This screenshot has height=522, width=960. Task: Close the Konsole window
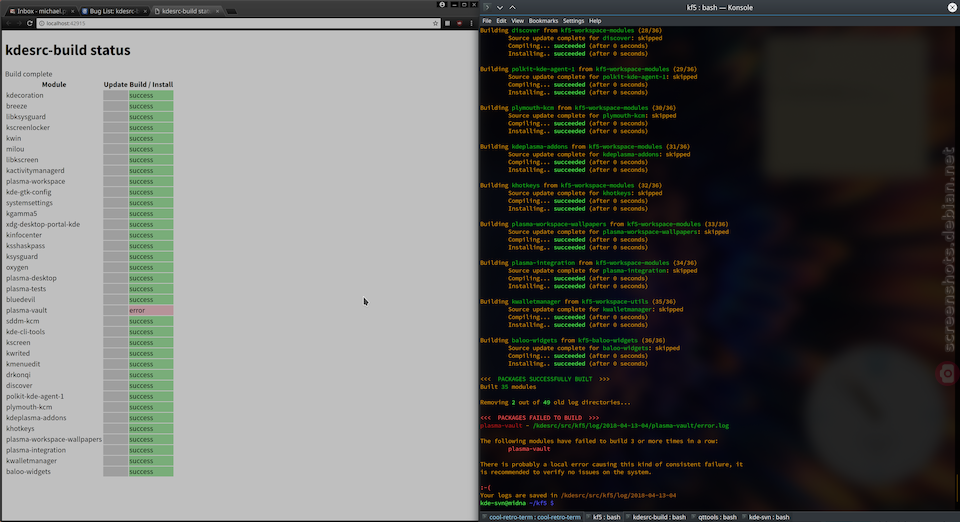[952, 7]
